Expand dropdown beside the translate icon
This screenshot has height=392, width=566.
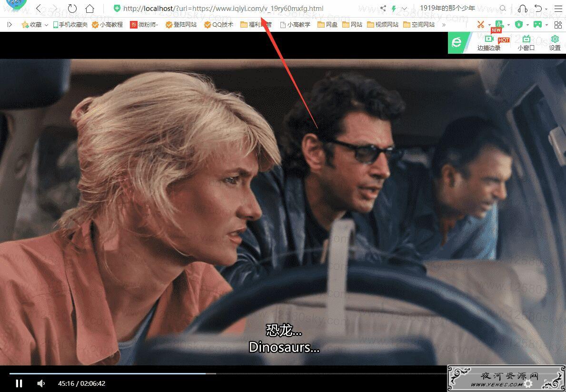pyautogui.click(x=508, y=25)
